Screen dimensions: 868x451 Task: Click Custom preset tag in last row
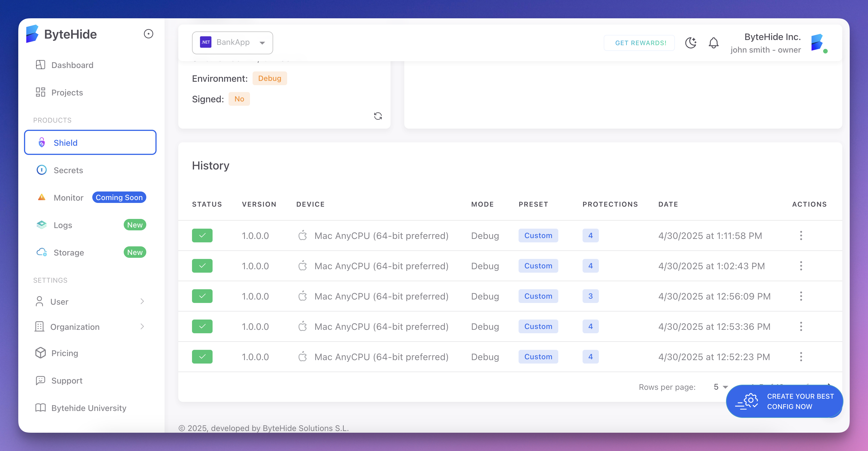click(538, 356)
